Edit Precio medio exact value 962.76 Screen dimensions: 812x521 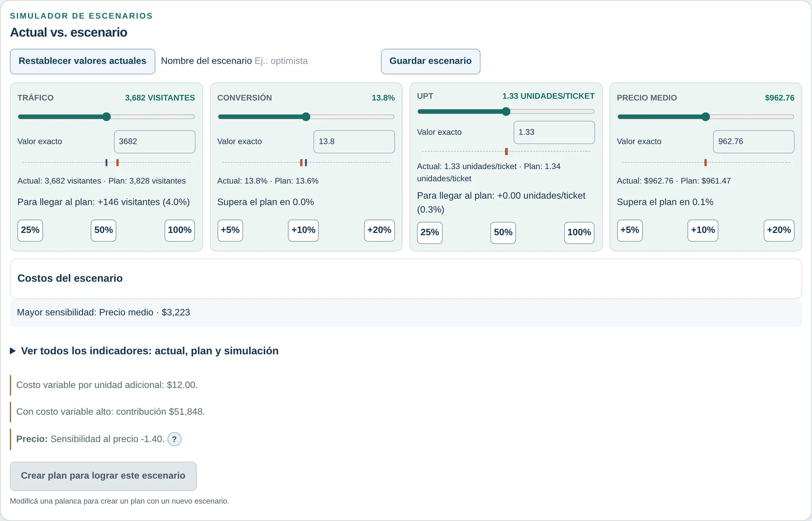click(x=753, y=142)
